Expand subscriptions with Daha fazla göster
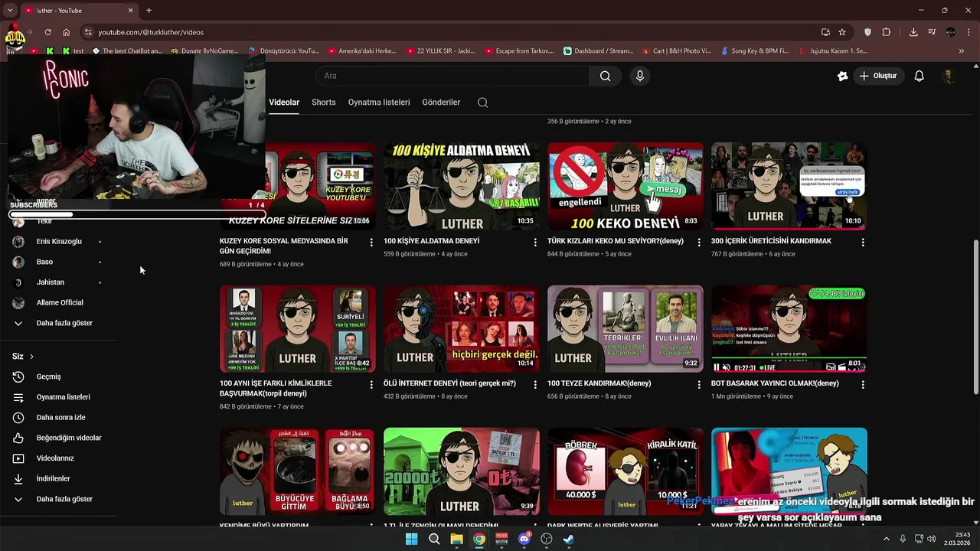The width and height of the screenshot is (980, 551). (64, 323)
